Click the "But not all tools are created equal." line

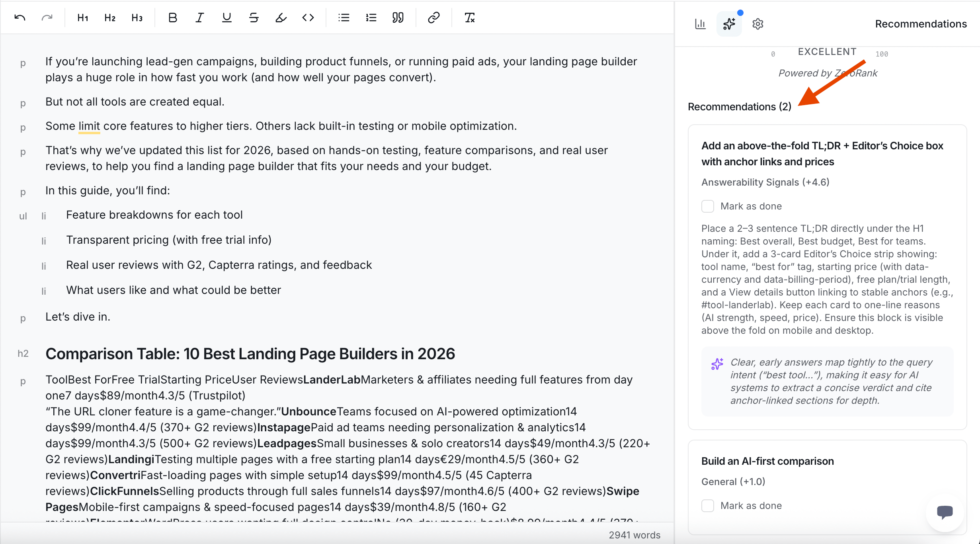point(135,102)
